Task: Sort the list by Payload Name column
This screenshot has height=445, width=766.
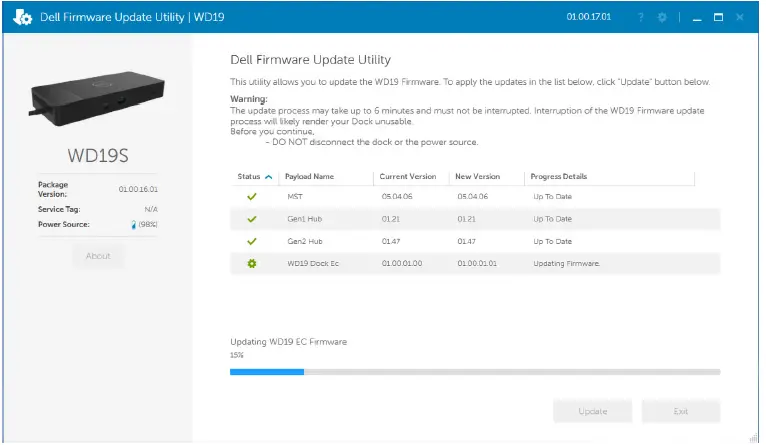Action: (310, 177)
